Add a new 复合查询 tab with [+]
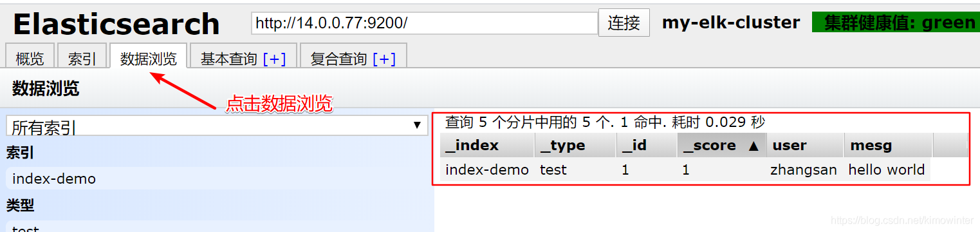The image size is (980, 232). click(384, 59)
